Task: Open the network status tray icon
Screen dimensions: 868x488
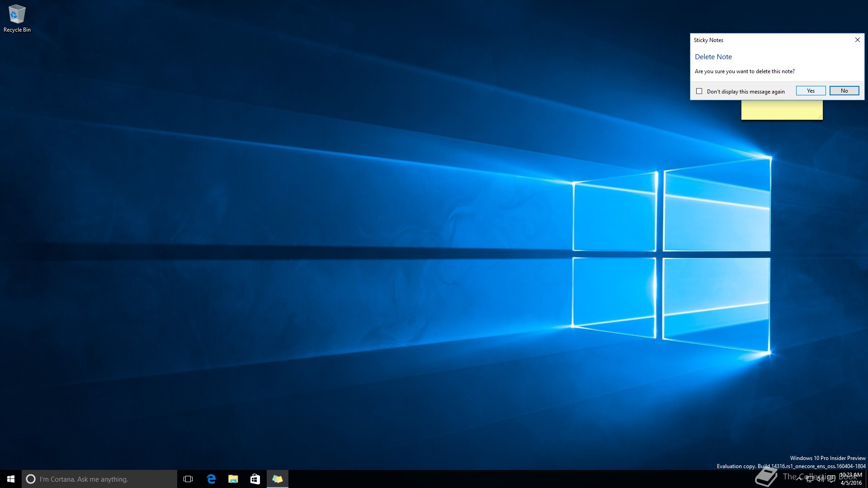Action: [x=810, y=479]
